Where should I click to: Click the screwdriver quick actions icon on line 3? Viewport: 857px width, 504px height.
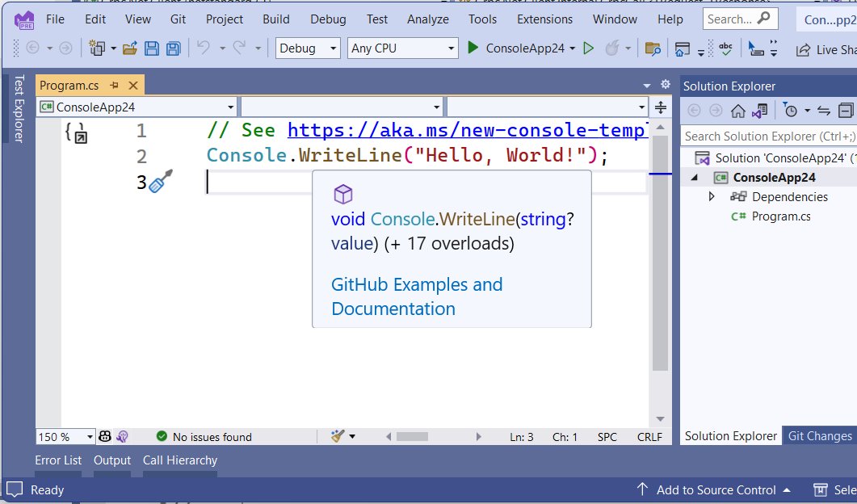[x=161, y=181]
